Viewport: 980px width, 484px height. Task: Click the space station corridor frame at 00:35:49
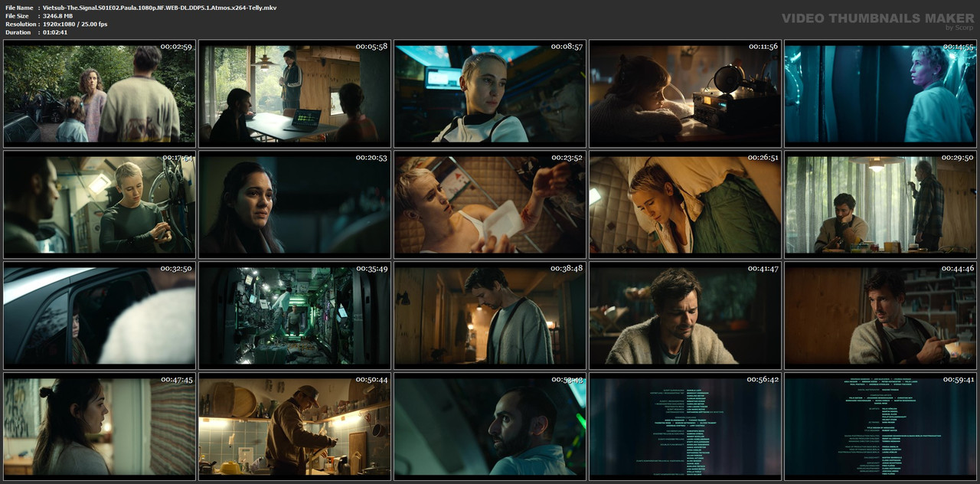pos(295,316)
